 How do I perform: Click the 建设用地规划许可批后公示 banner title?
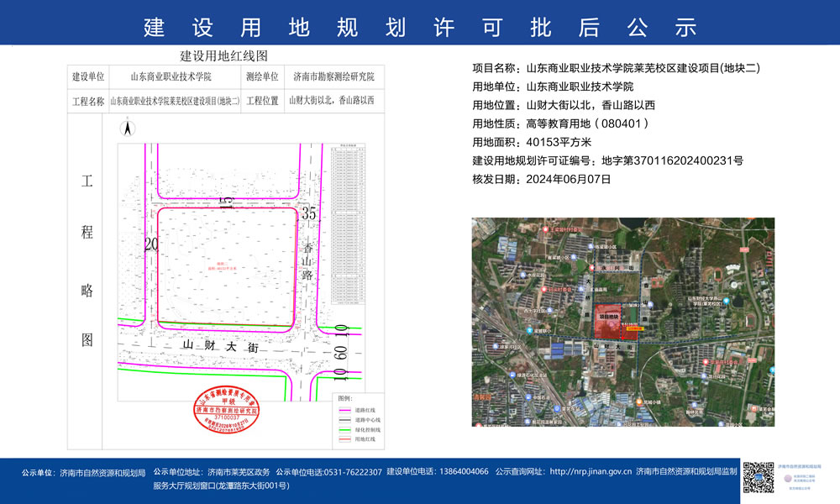(x=420, y=27)
